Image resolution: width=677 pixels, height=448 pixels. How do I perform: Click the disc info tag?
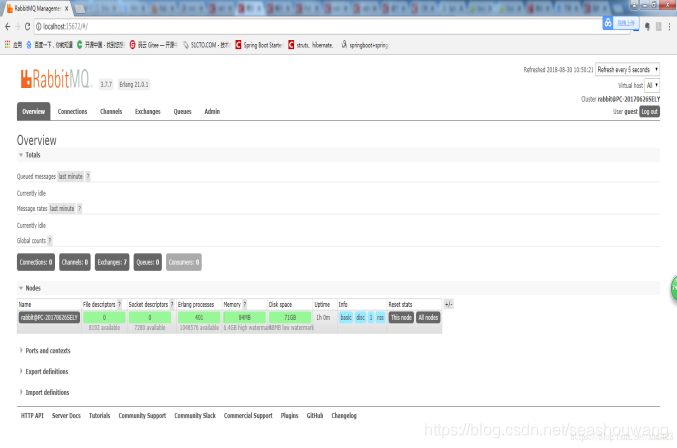[361, 317]
